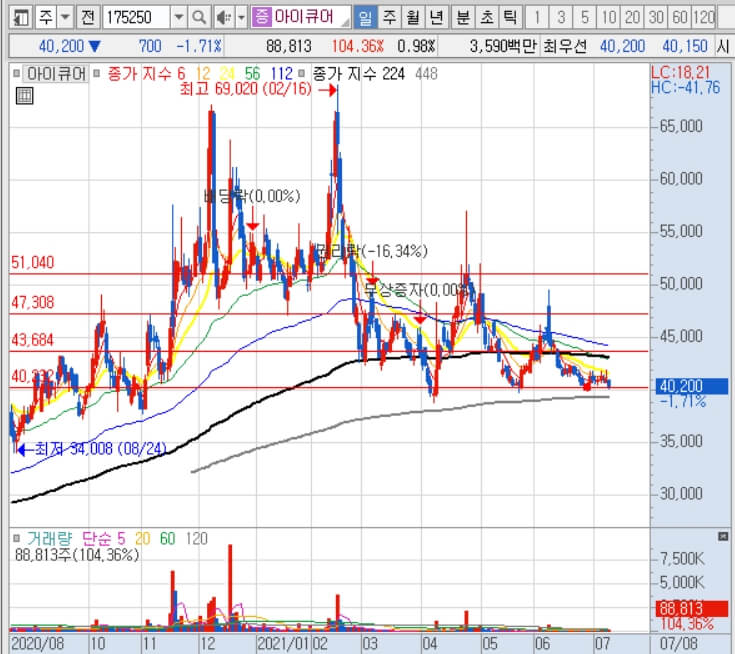Click the yellow 24 moving average legend
Image resolution: width=735 pixels, height=654 pixels.
(227, 74)
